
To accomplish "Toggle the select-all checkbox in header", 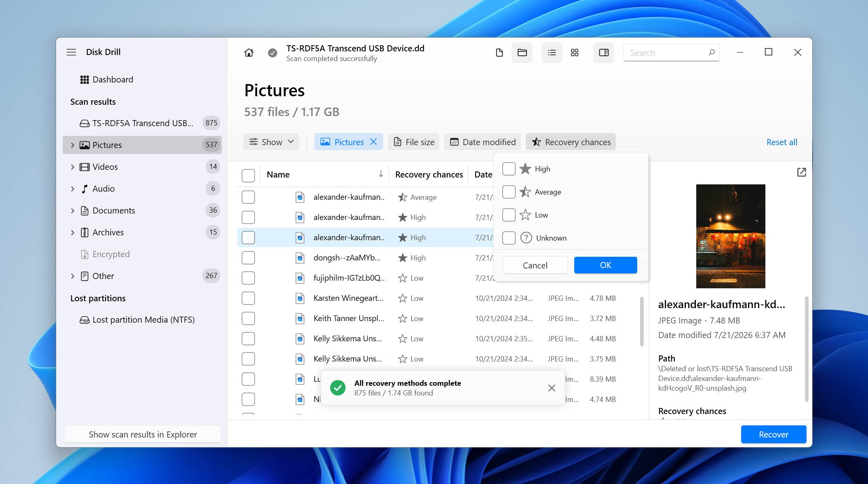I will pyautogui.click(x=248, y=175).
